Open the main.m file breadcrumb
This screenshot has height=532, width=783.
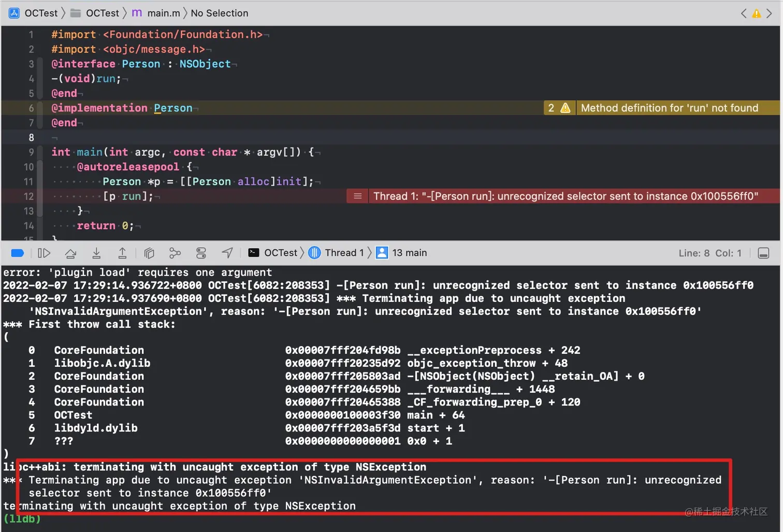(156, 13)
